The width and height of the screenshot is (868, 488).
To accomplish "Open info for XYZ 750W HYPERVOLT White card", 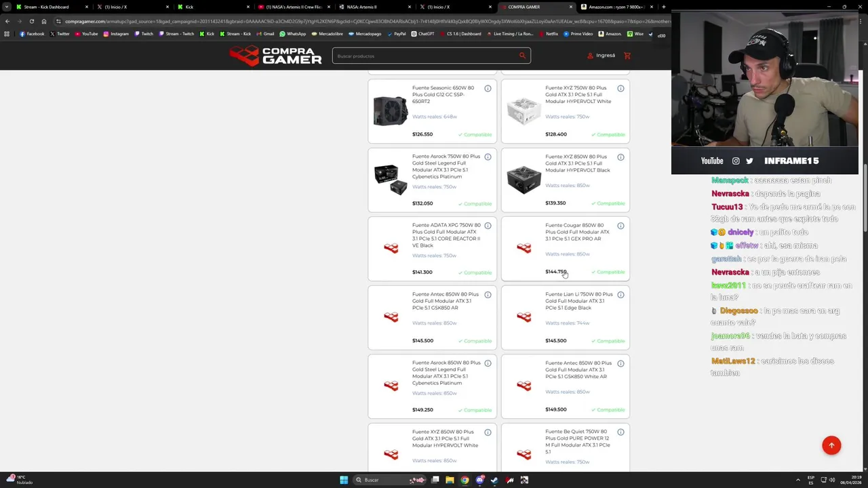I will pos(620,88).
